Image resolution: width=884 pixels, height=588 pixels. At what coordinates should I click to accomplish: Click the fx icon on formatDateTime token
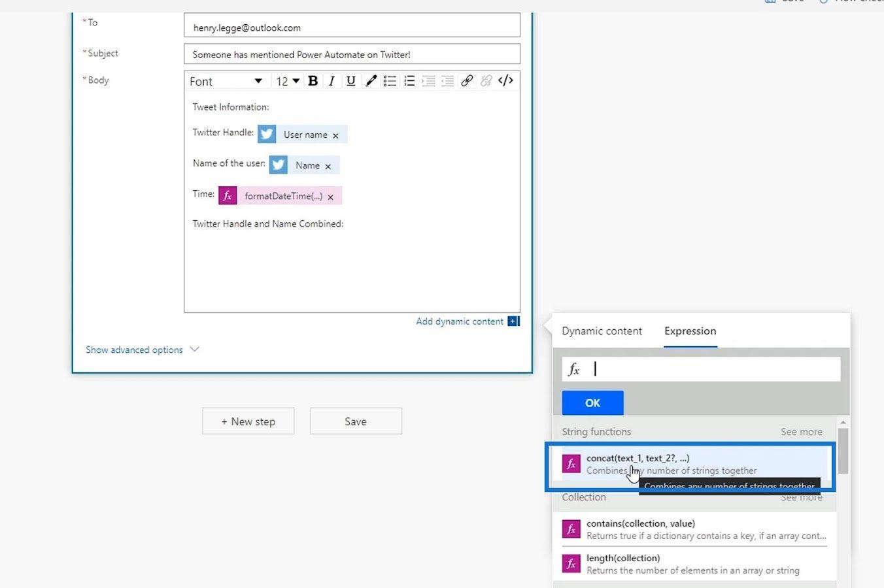(228, 196)
